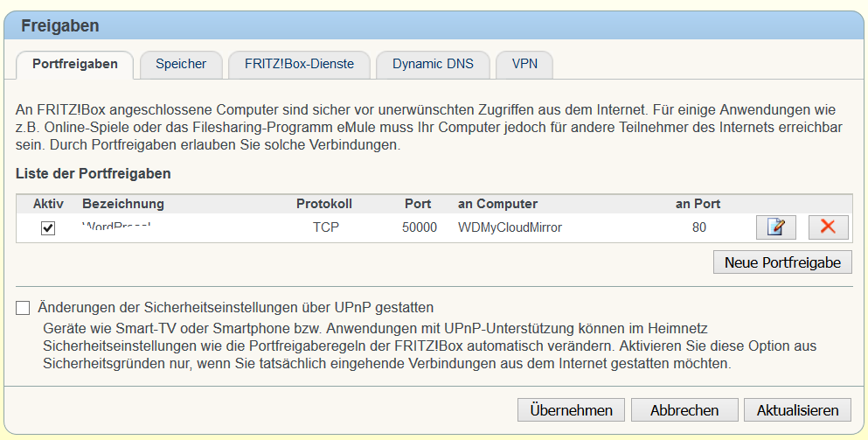Click the Bezeichnung column header
Viewport: 868px width, 440px height.
tap(123, 204)
